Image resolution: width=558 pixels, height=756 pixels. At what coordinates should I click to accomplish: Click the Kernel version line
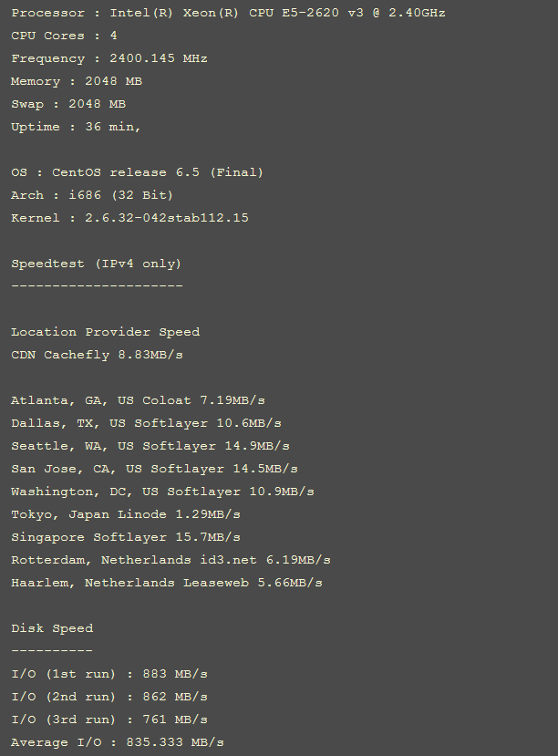click(x=129, y=218)
